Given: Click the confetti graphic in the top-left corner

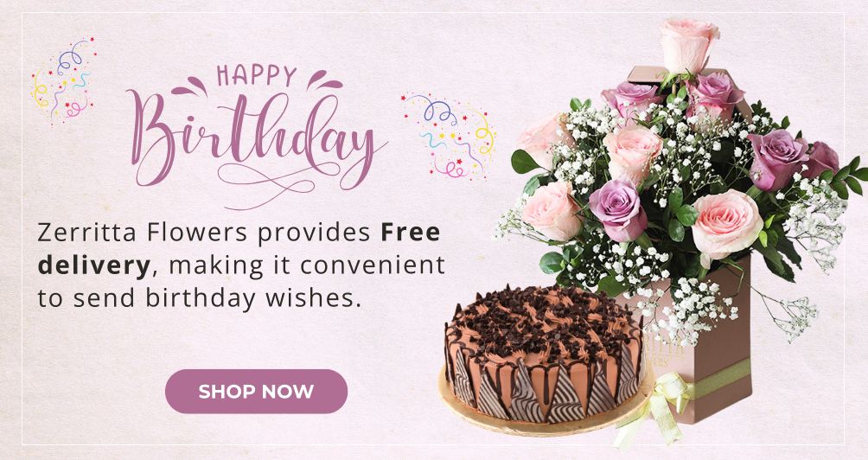Looking at the screenshot, I should 63,80.
